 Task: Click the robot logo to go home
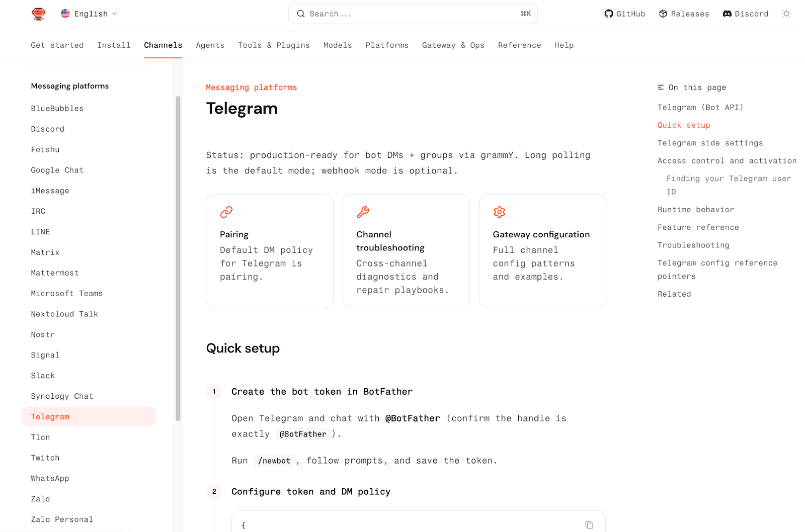click(38, 14)
